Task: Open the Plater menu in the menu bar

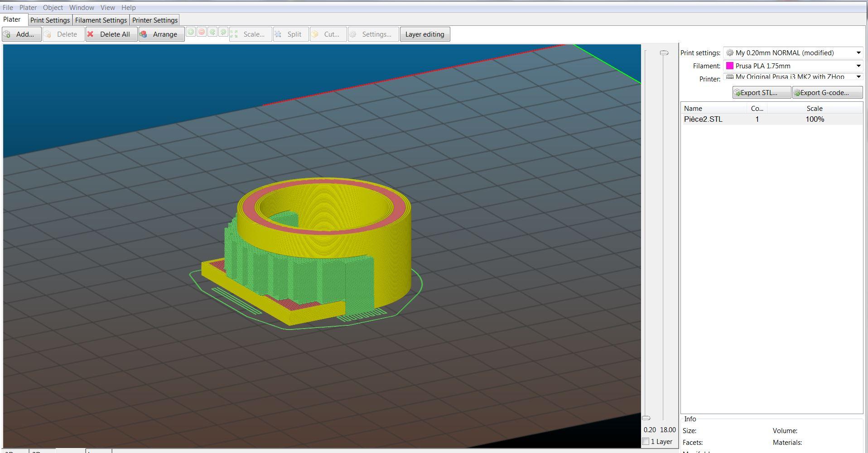Action: [x=28, y=8]
